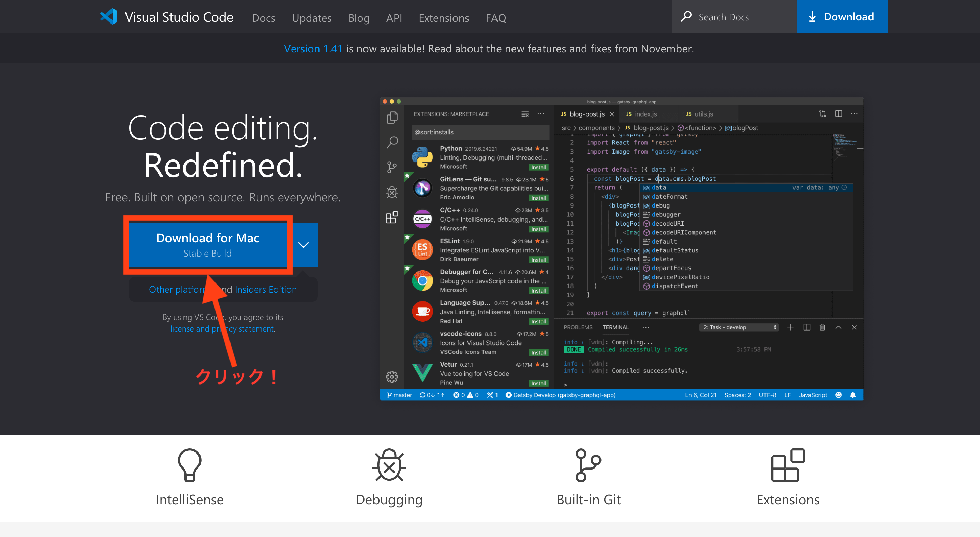
Task: Open the Blog navigation item
Action: tap(359, 18)
